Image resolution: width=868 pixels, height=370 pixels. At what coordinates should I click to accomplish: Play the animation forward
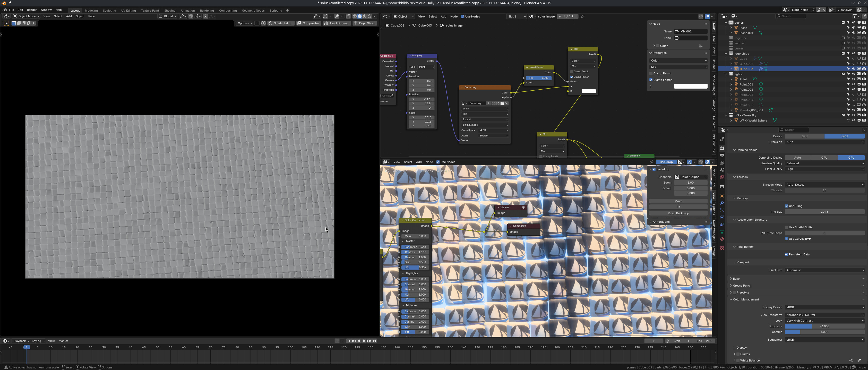(x=364, y=341)
